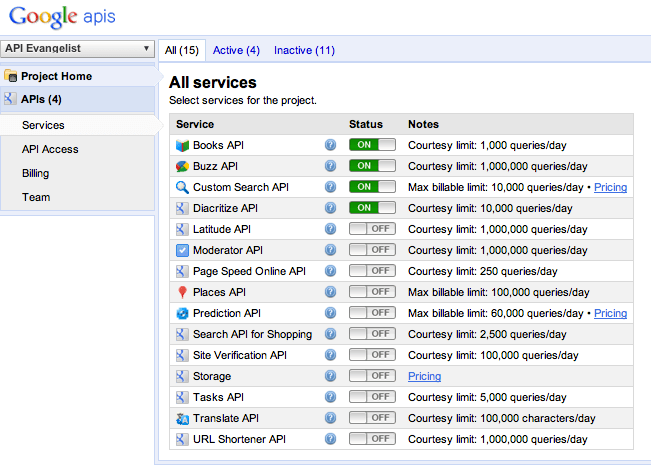Enable the Moderator API switch
651x475 pixels.
tap(372, 250)
